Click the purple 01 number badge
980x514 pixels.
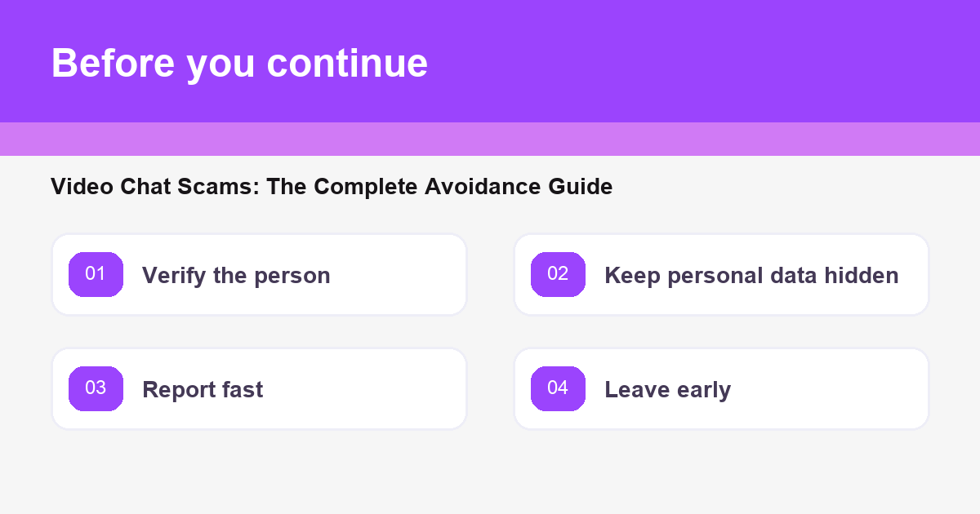[x=96, y=274]
